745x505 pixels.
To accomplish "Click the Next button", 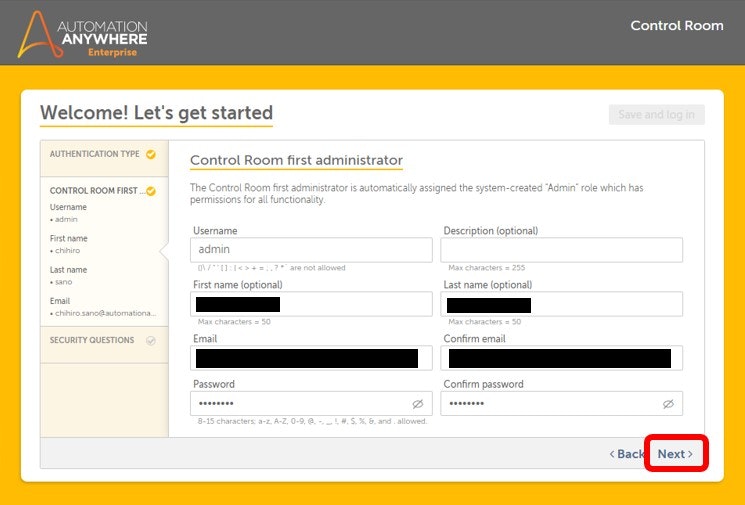I will click(x=675, y=454).
